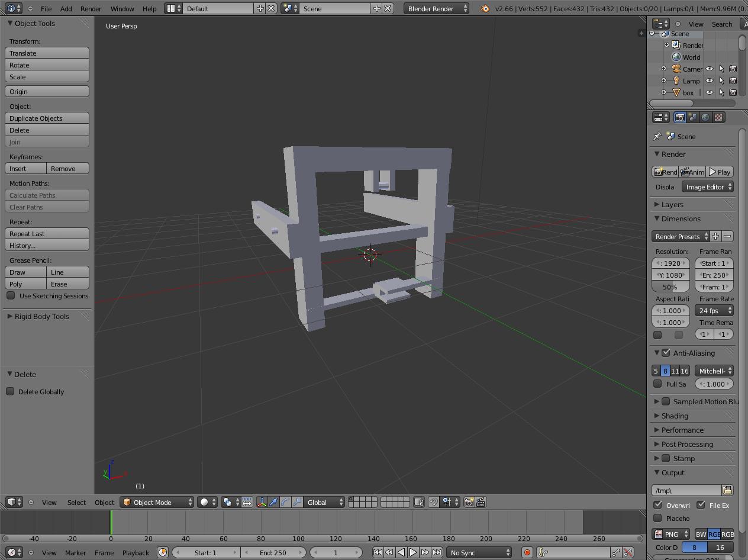Enable Use Sketching Sessions checkbox
This screenshot has height=560, width=748.
(11, 295)
